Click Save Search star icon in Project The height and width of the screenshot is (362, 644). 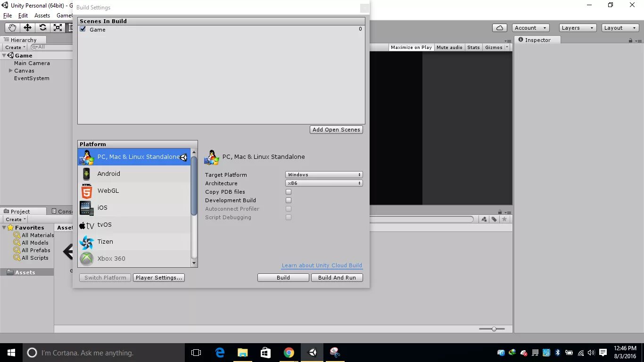pyautogui.click(x=504, y=219)
